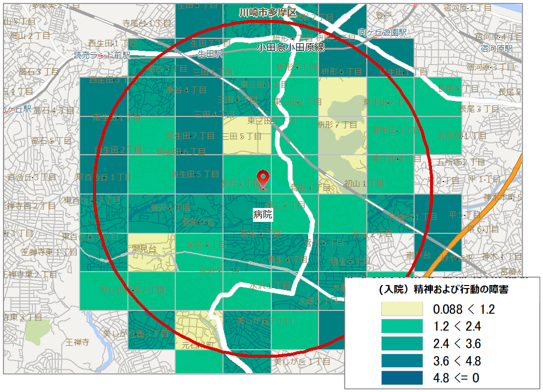Click the 4.8 <= 0 legend color swatch

coord(402,378)
